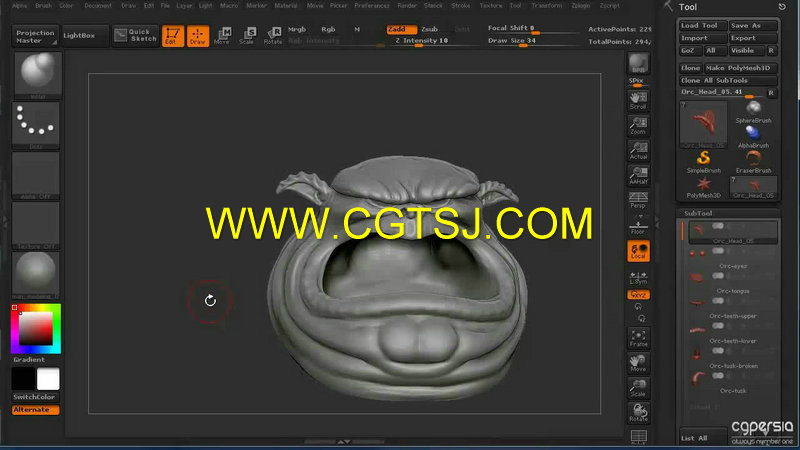Open the Document menu

click(x=98, y=6)
